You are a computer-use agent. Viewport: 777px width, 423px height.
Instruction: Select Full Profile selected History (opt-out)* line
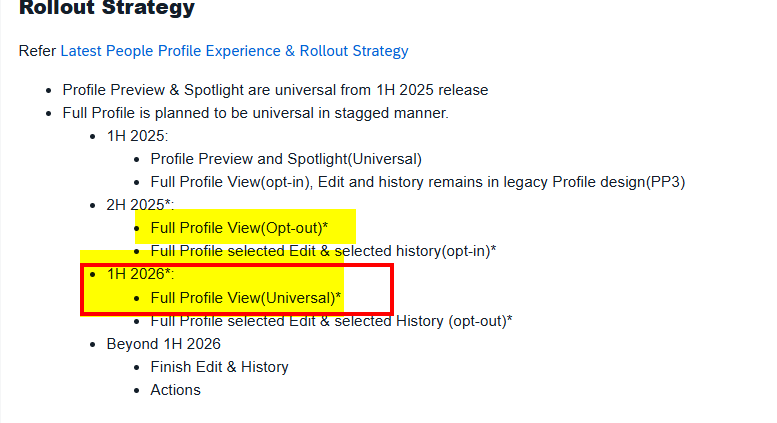[331, 321]
